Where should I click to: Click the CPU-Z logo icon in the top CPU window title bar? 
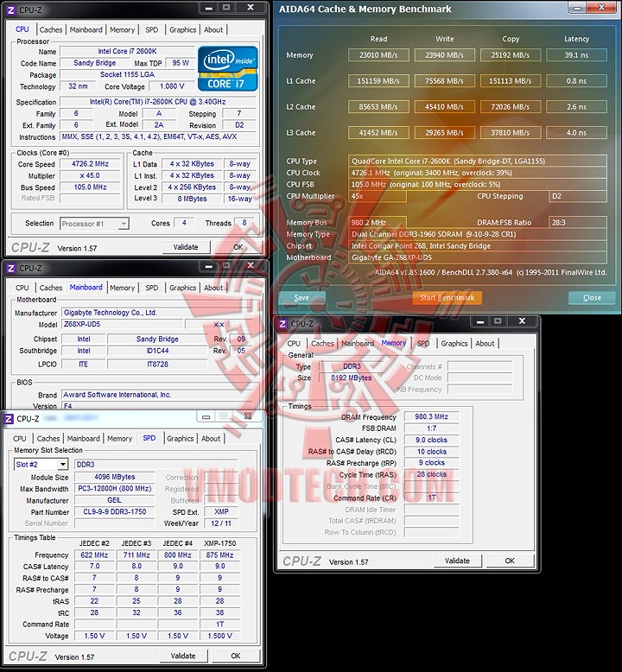pyautogui.click(x=11, y=10)
